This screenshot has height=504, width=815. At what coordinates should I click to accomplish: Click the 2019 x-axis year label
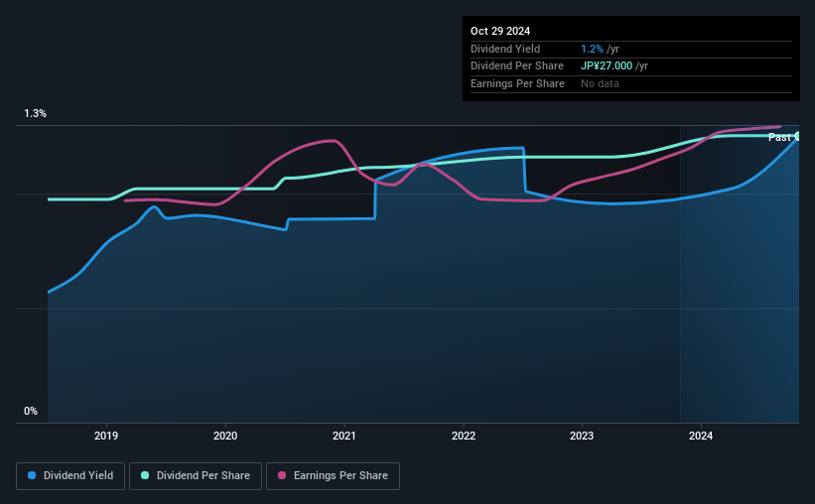[106, 436]
